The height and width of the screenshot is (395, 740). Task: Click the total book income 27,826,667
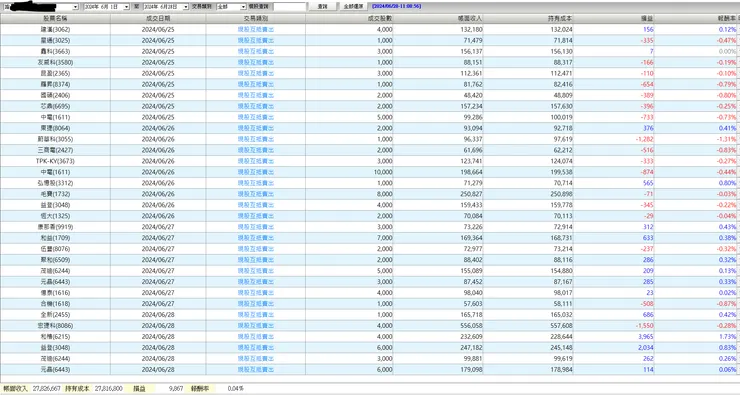coord(47,388)
